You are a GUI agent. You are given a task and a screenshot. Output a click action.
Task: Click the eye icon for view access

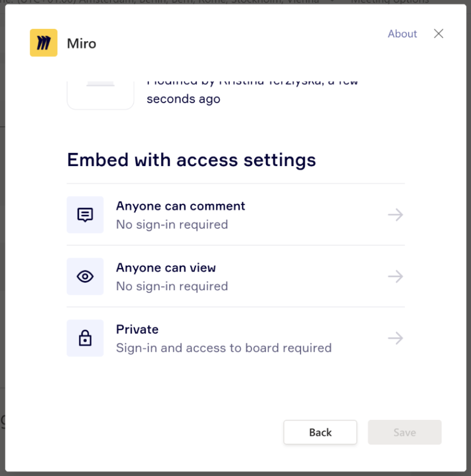point(85,277)
